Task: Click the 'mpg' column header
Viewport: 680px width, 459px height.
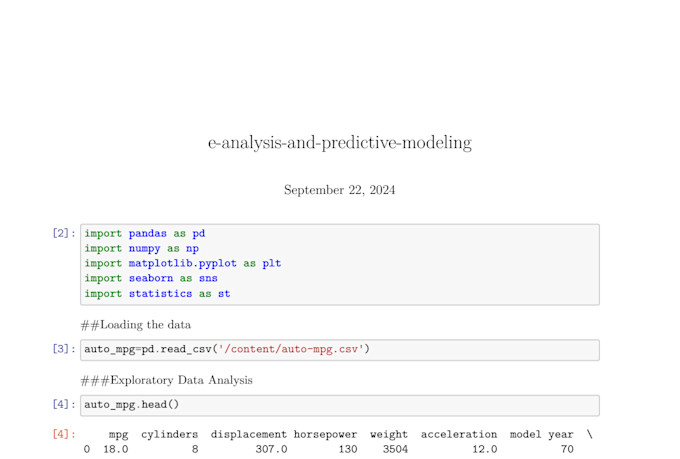Action: pyautogui.click(x=118, y=435)
